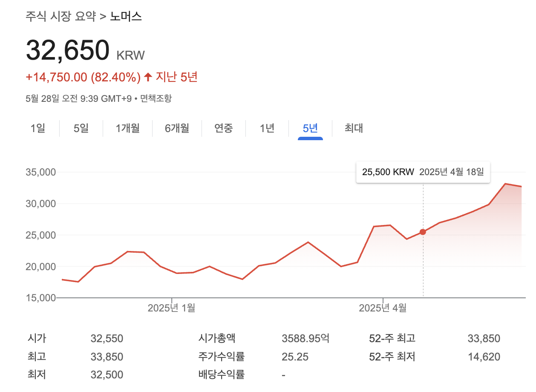Click the 30,000 y-axis label
Screen dimensions: 536x392
point(41,204)
